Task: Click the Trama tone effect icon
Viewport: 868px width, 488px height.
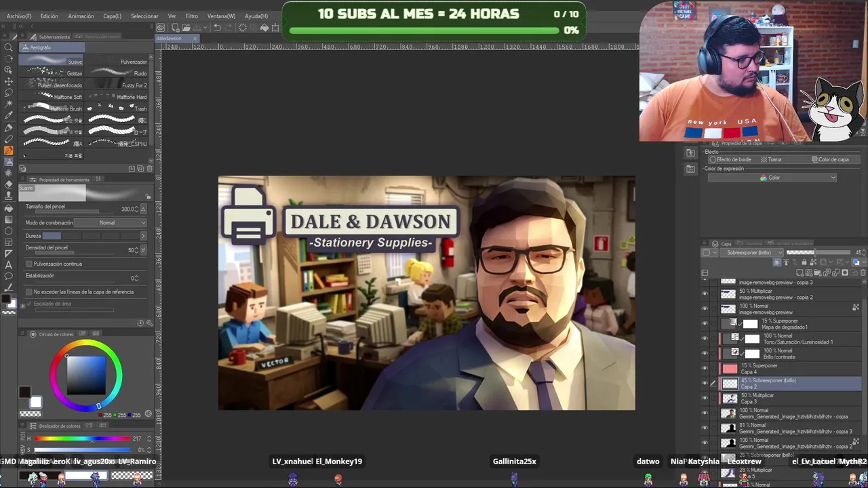Action: click(x=771, y=159)
